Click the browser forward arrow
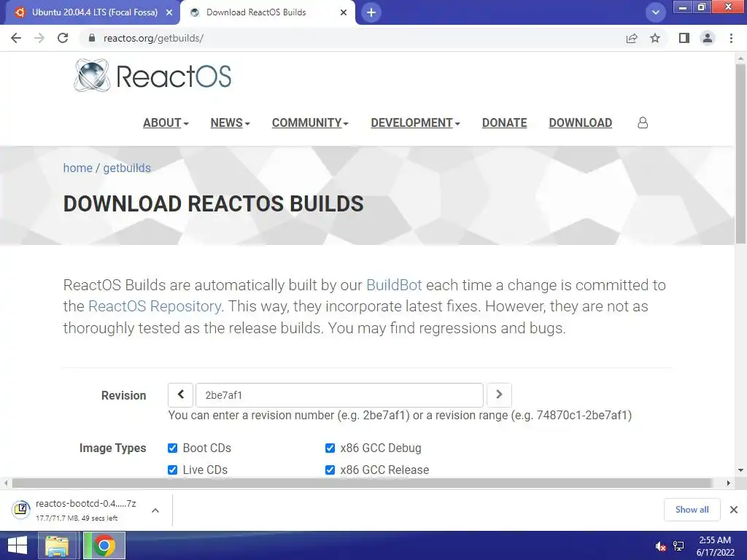Viewport: 747px width, 560px height. pos(39,38)
